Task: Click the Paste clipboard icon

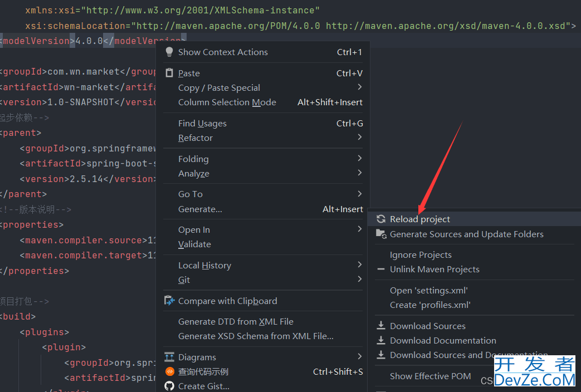Action: coord(169,73)
